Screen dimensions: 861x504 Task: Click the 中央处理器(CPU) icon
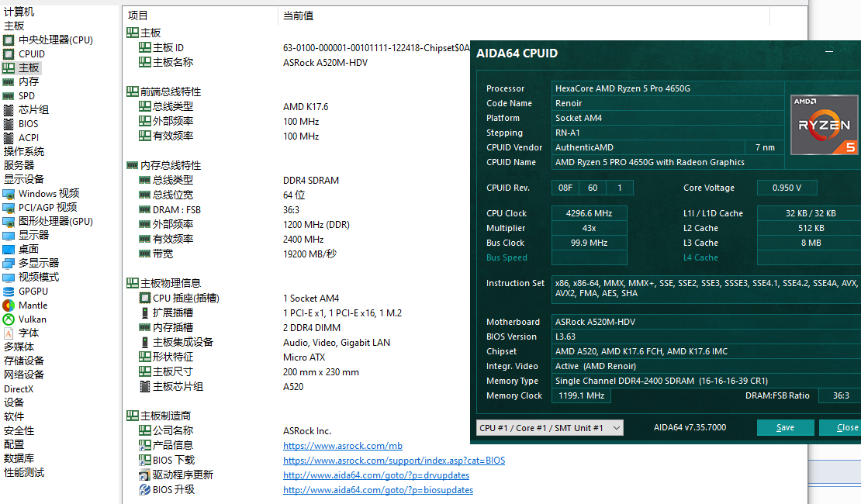pyautogui.click(x=9, y=40)
